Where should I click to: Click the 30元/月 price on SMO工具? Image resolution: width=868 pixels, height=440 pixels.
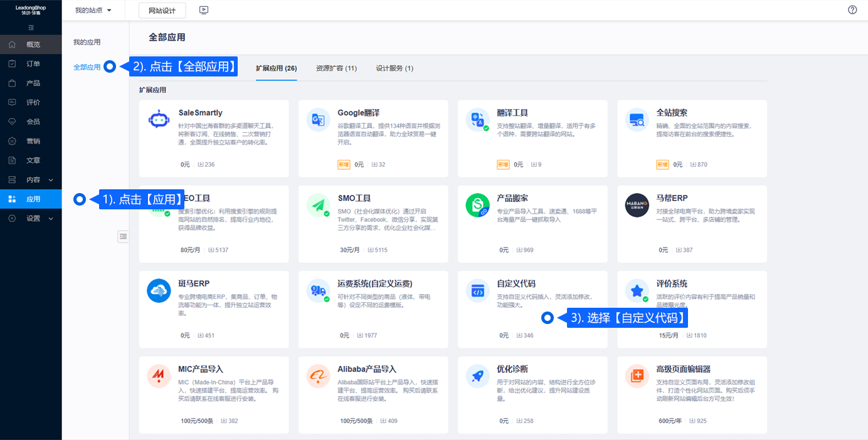[350, 250]
